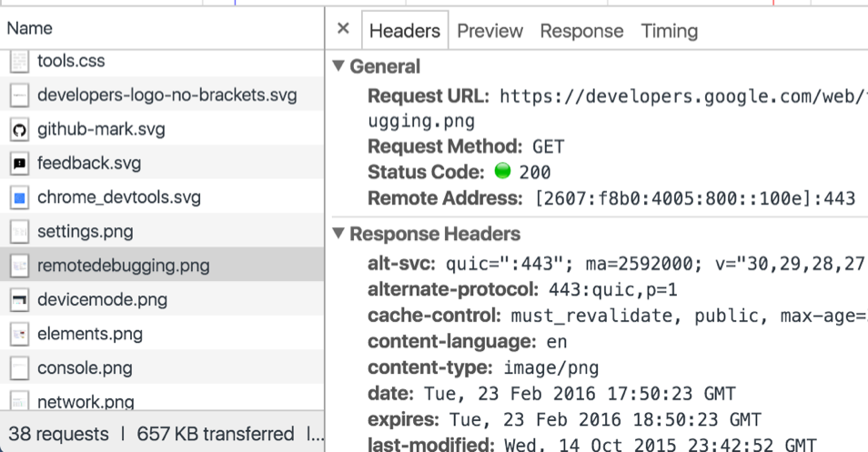Collapse the General section
This screenshot has width=868, height=452.
pyautogui.click(x=338, y=65)
